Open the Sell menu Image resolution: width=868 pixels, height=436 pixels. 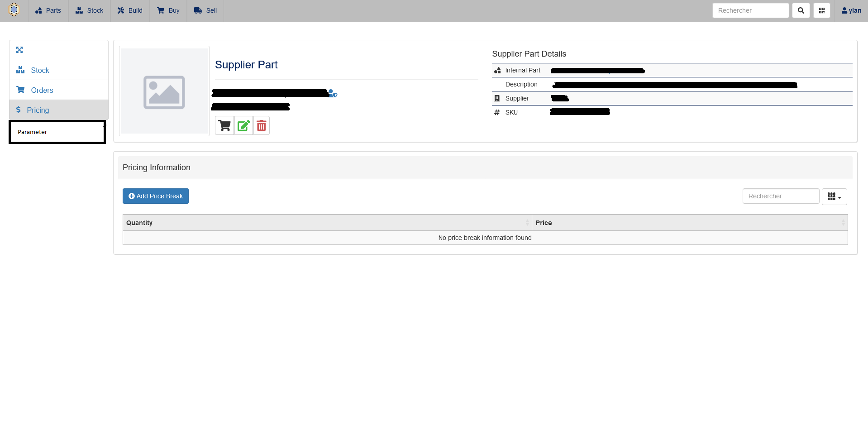click(205, 10)
